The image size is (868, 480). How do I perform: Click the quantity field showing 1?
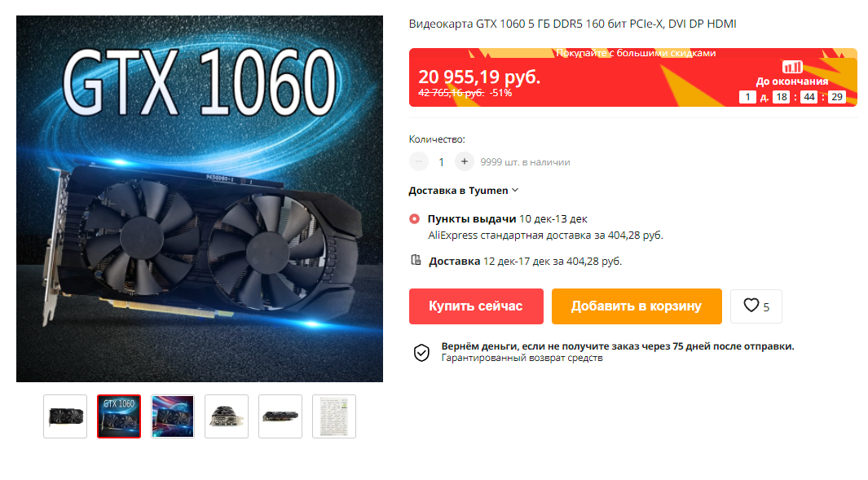[x=441, y=162]
